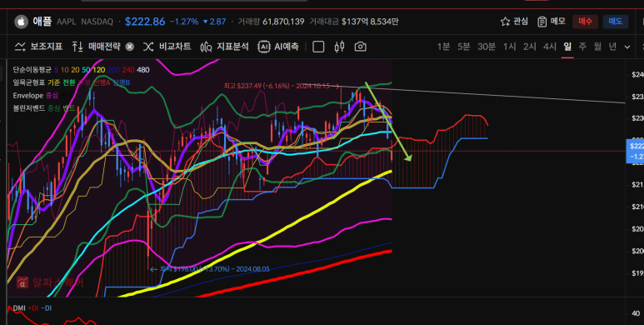Click the NASDAQ exchange label
This screenshot has height=325, width=644.
(97, 22)
